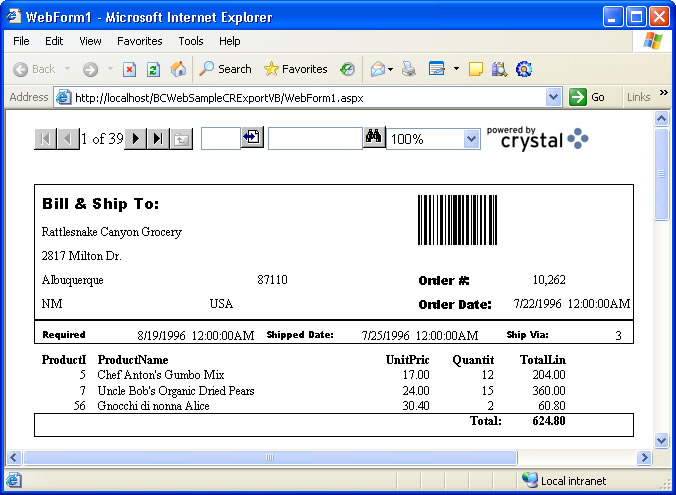Open the Mail toolbar icon
The width and height of the screenshot is (676, 495).
coord(378,69)
